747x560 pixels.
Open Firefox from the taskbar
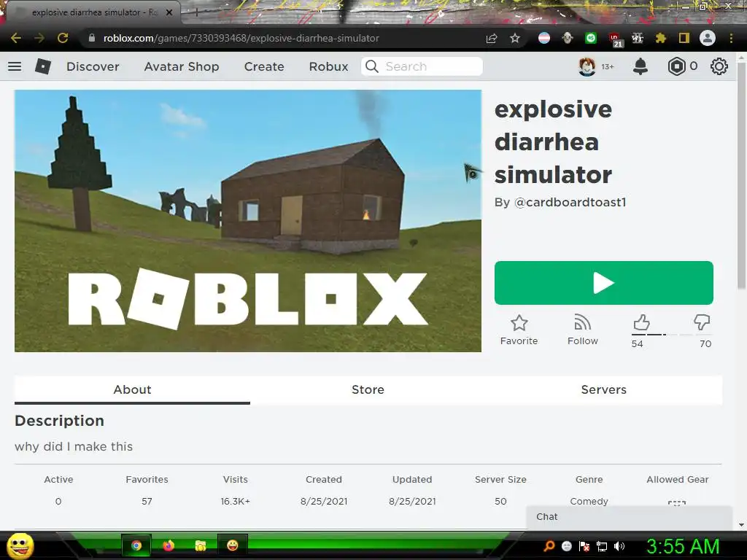169,545
